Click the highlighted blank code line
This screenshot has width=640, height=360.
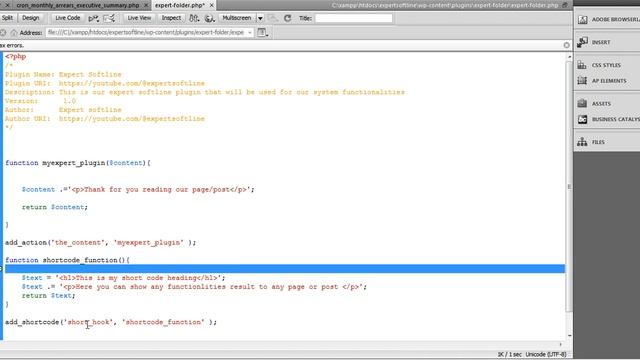[285, 269]
